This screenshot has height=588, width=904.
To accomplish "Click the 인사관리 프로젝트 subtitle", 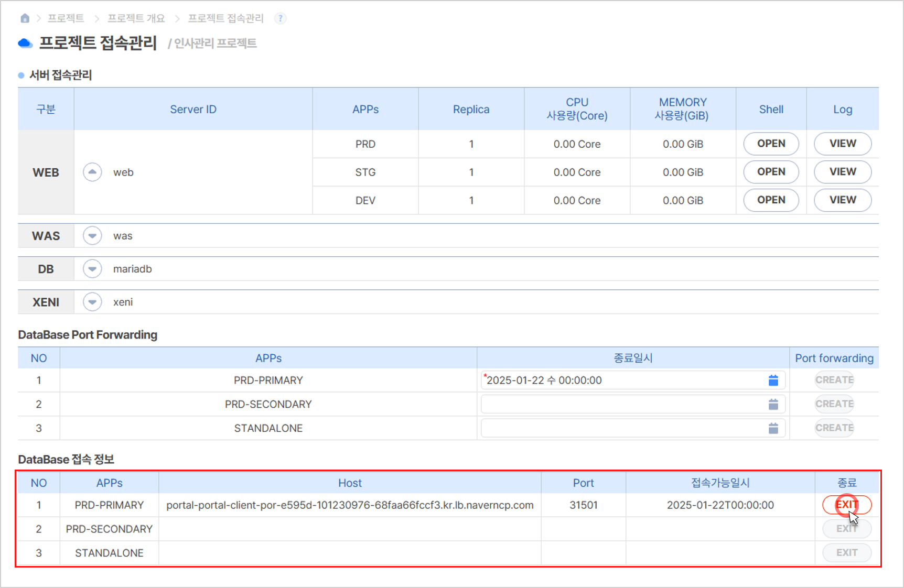I will pyautogui.click(x=215, y=43).
